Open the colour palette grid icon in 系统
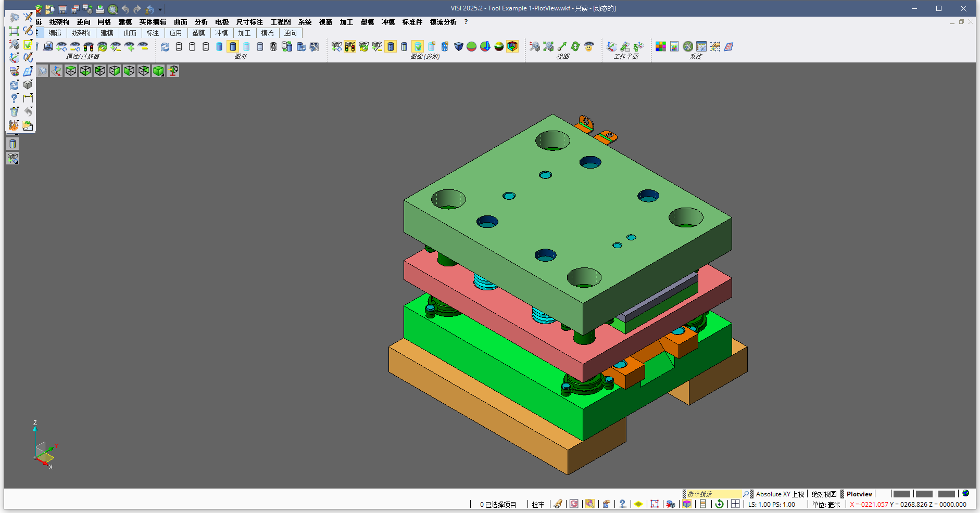 (x=661, y=47)
